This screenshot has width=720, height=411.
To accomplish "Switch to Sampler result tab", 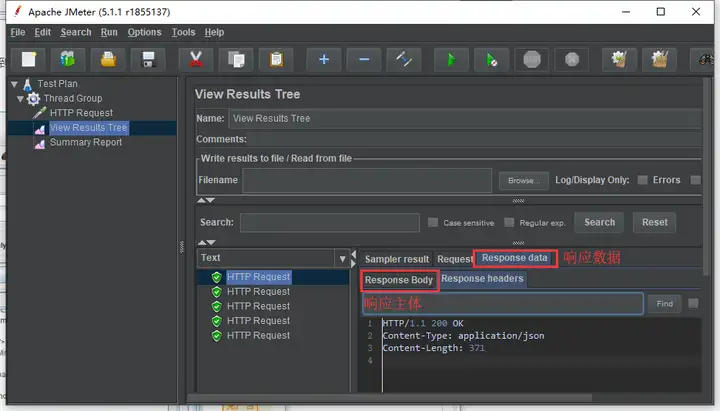I will coord(397,259).
